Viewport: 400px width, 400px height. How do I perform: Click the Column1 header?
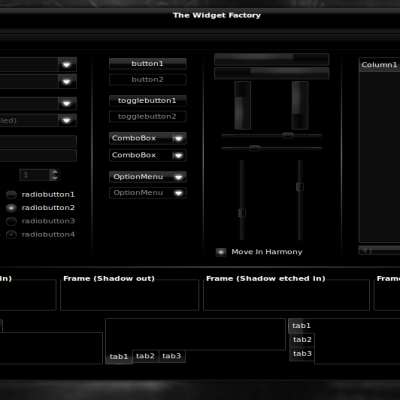click(379, 65)
